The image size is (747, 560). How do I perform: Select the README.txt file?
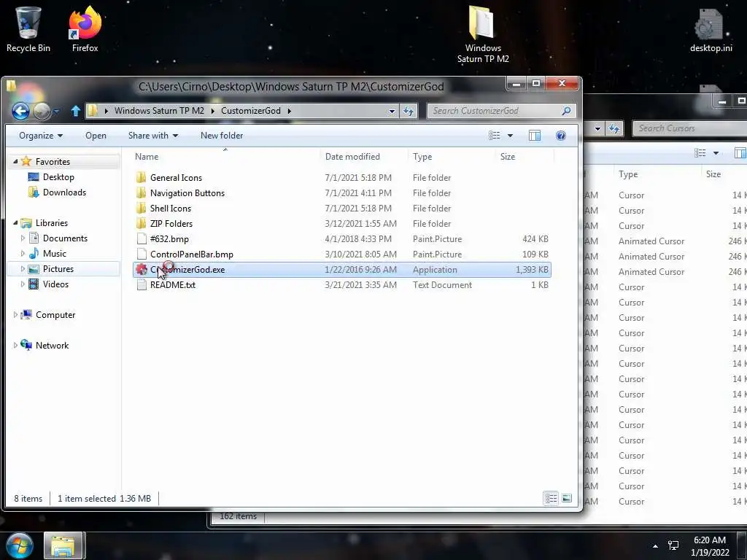[172, 285]
